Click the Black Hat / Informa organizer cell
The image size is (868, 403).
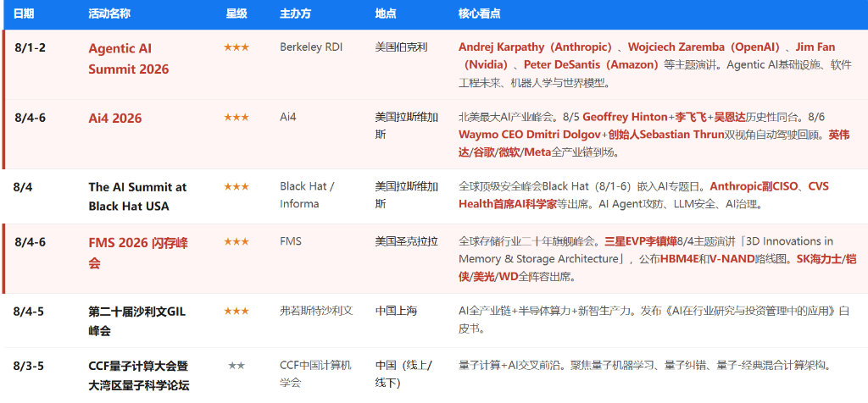(307, 195)
